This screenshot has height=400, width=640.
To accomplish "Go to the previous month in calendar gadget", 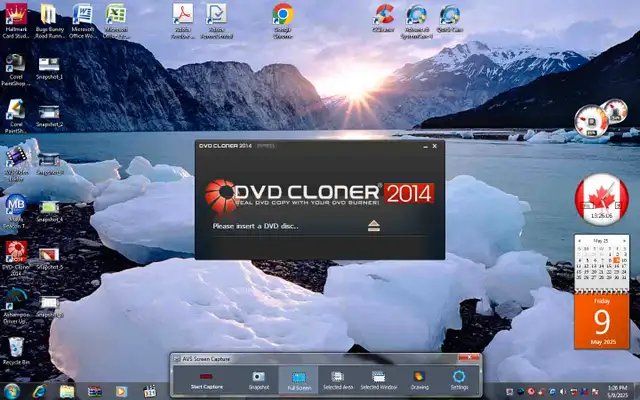I will (579, 241).
